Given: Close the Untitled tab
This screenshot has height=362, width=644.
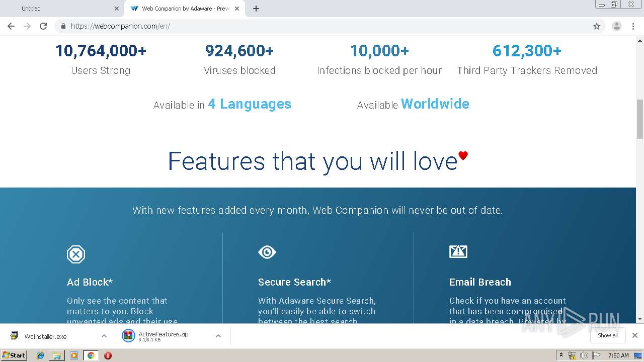Looking at the screenshot, I should pyautogui.click(x=117, y=9).
